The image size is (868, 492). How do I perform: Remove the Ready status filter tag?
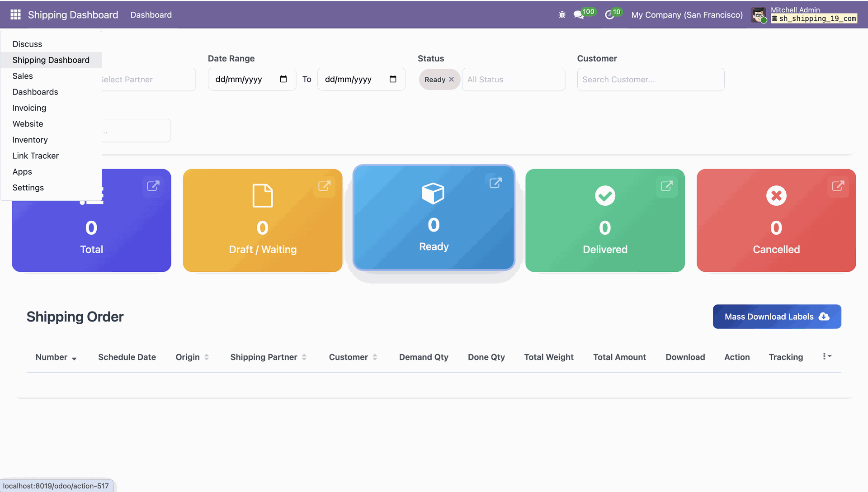pyautogui.click(x=451, y=80)
